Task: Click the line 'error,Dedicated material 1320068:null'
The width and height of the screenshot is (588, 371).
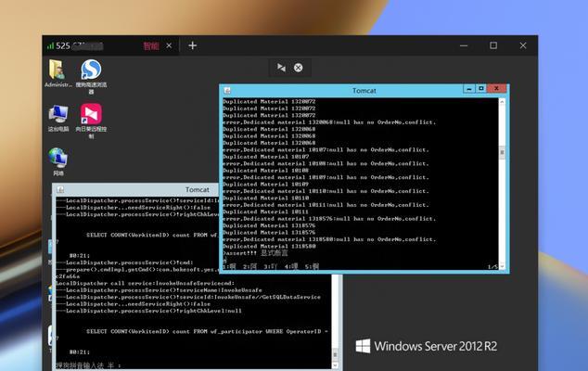Action: (x=329, y=122)
